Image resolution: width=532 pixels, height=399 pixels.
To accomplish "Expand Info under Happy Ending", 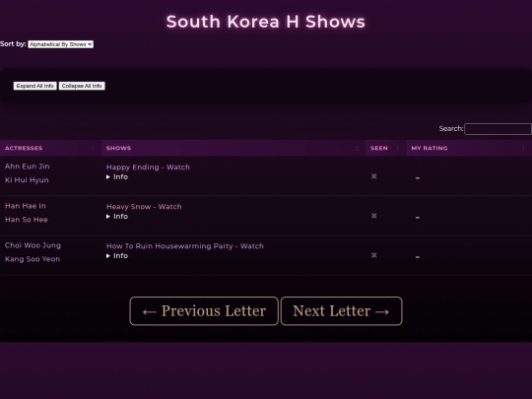I will 117,176.
